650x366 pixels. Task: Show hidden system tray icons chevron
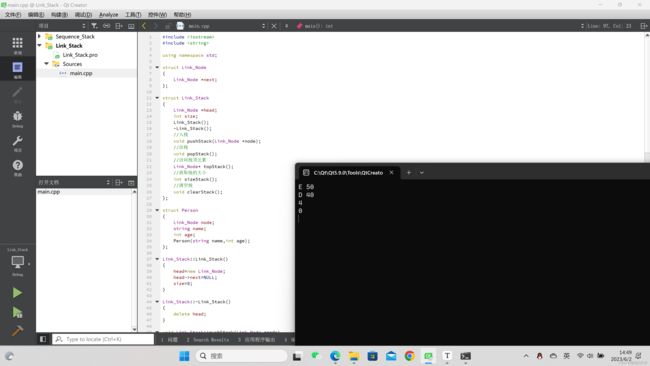(x=526, y=356)
